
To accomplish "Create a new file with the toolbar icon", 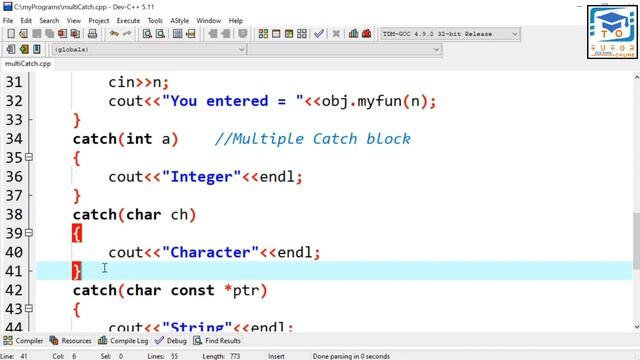I will click(x=11, y=34).
